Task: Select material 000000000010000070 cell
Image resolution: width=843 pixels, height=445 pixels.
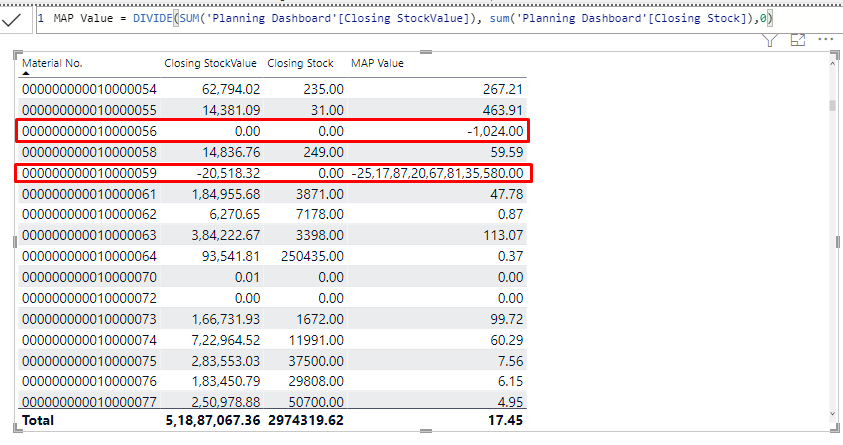Action: click(x=89, y=277)
